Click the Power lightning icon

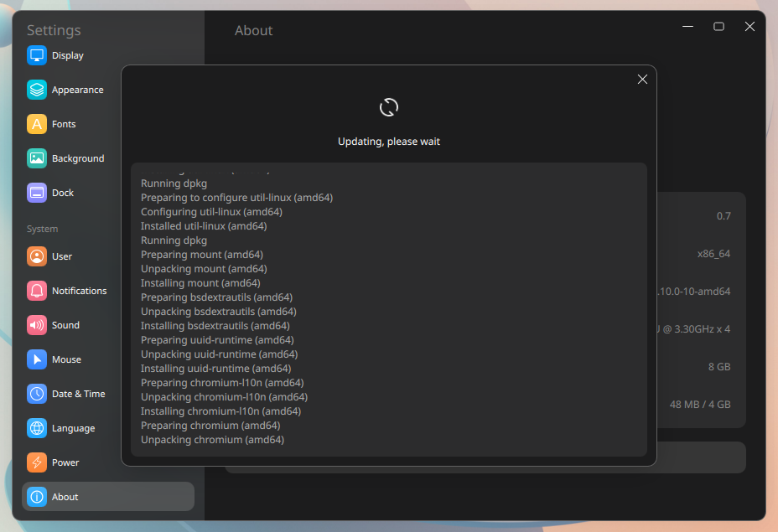pos(37,462)
